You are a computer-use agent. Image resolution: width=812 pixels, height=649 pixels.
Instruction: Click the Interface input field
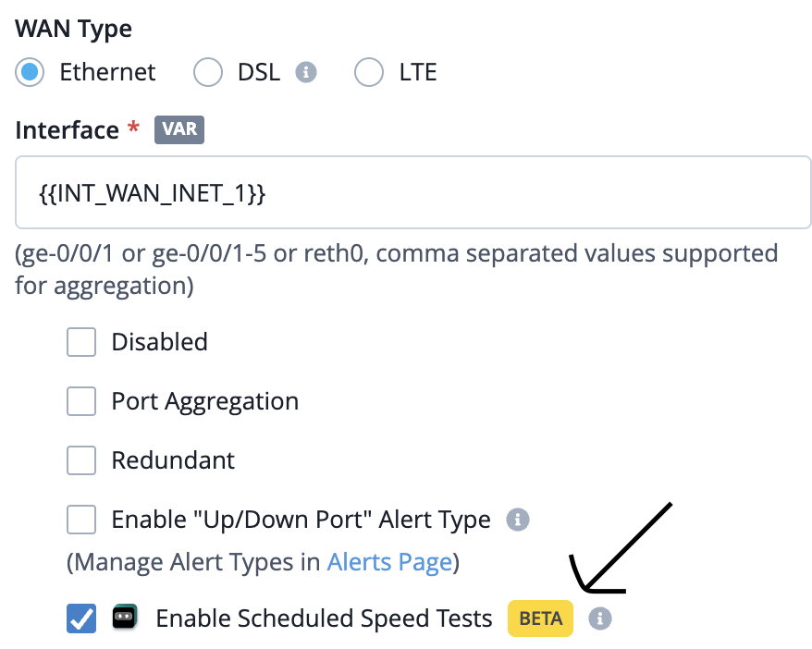coord(412,192)
